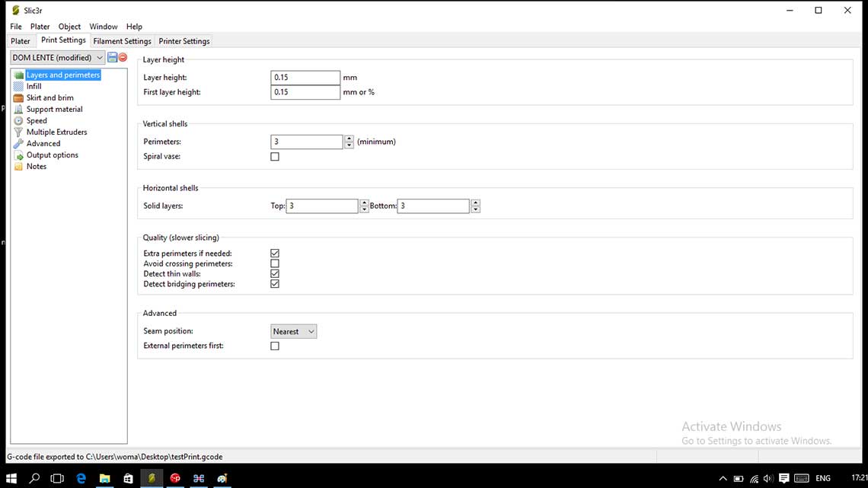The height and width of the screenshot is (488, 868).
Task: Decrease Top solid layers spinner
Action: pos(364,209)
